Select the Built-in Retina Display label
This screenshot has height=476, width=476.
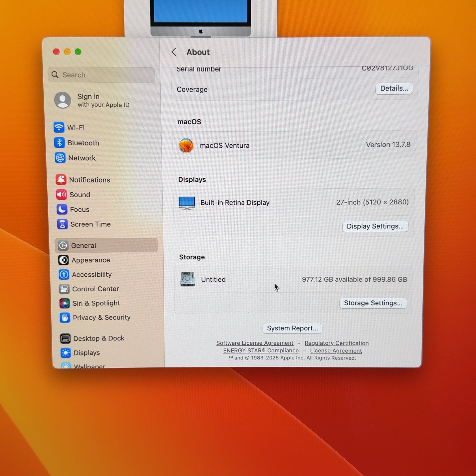pyautogui.click(x=235, y=203)
